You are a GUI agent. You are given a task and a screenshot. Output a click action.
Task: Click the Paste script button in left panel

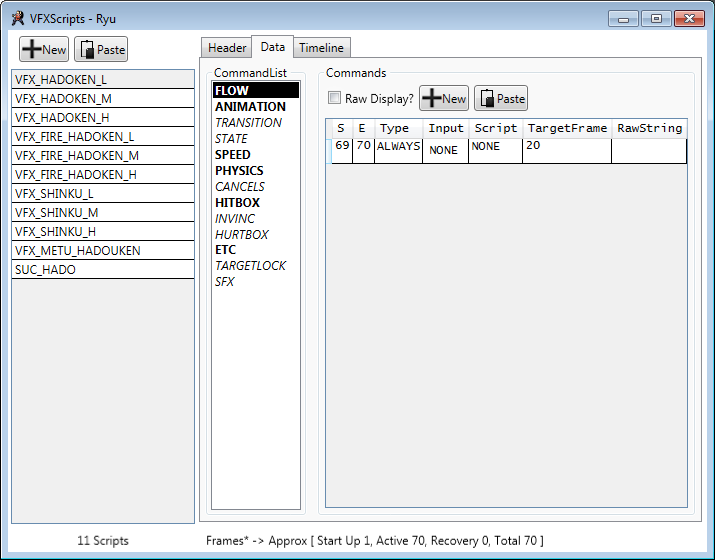pyautogui.click(x=101, y=50)
